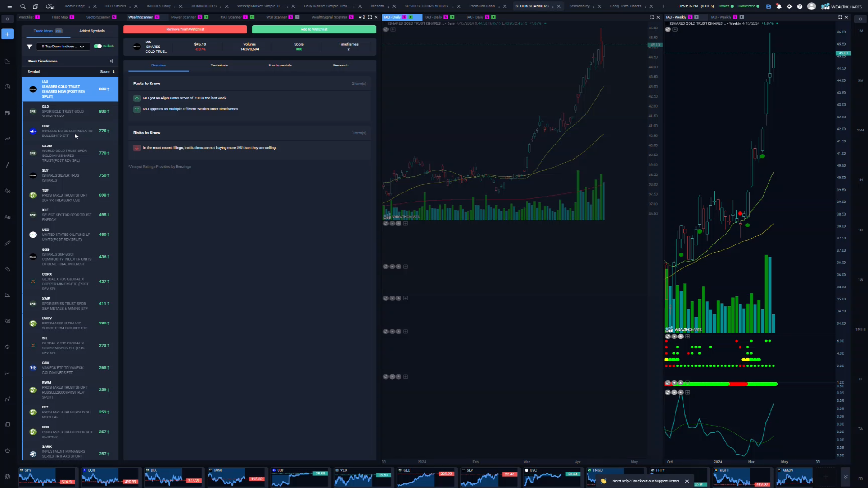Select the 1M timeframe in right sidebar
The image size is (868, 488).
point(860,31)
